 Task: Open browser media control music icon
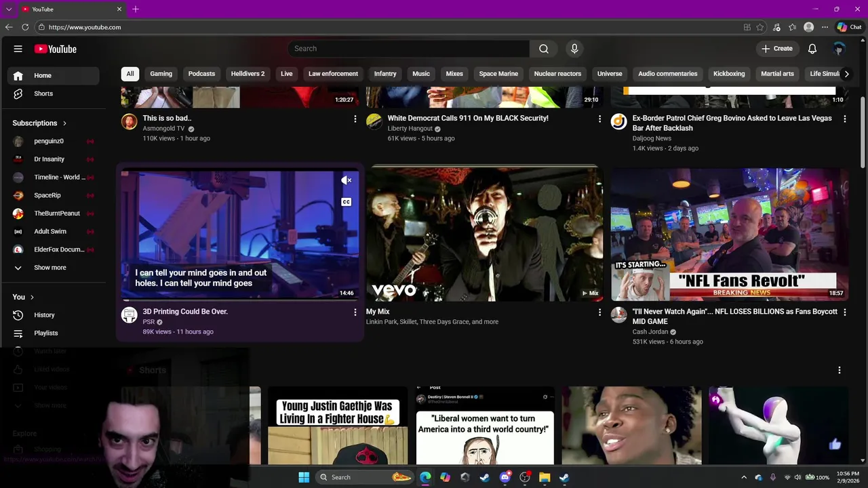[x=776, y=27]
